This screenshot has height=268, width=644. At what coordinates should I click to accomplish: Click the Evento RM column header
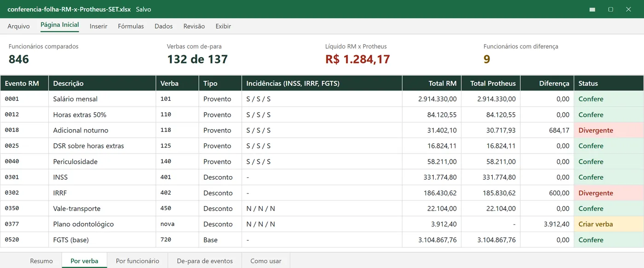24,83
